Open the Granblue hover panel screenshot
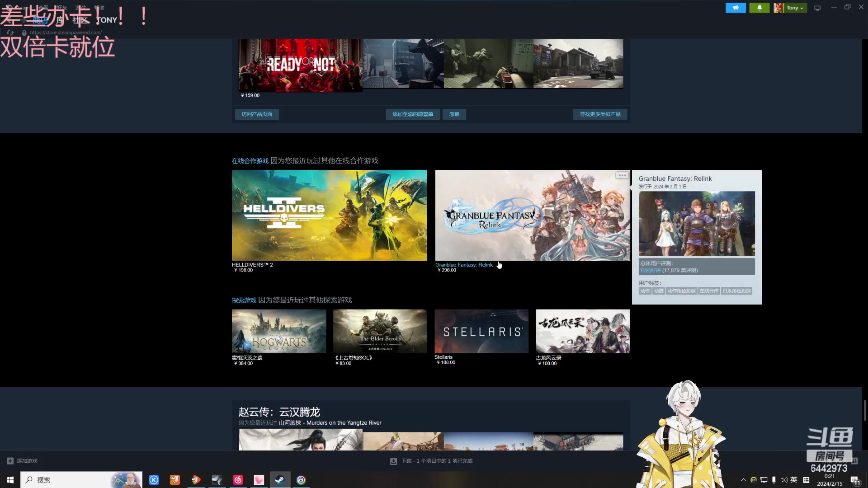This screenshot has height=488, width=868. pos(697,224)
